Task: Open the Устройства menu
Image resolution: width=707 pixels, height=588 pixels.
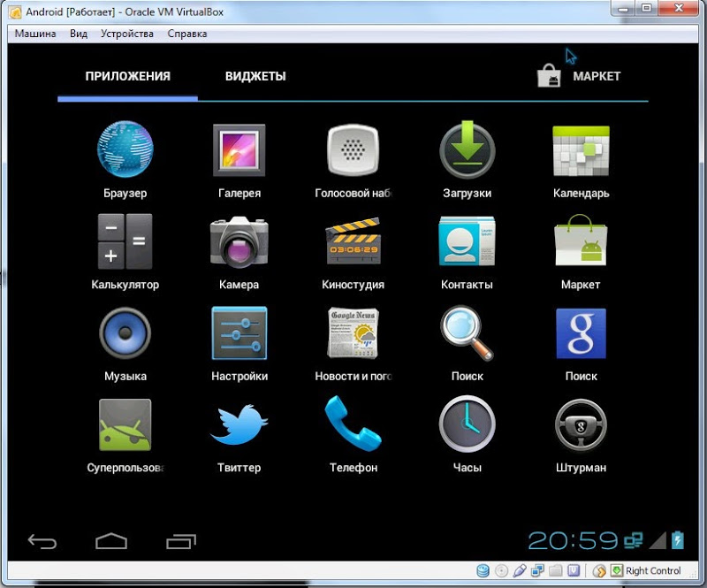Action: 127,34
